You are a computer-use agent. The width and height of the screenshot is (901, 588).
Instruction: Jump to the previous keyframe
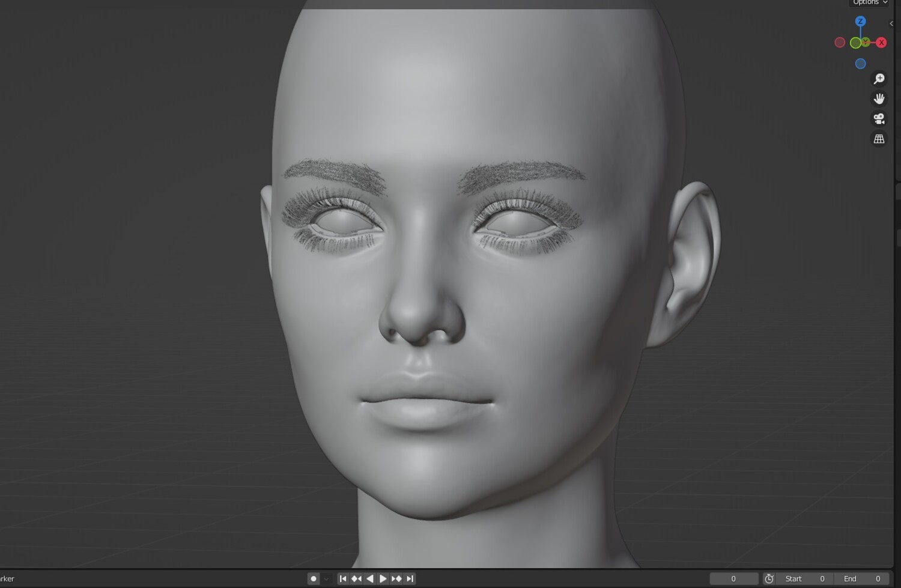pyautogui.click(x=356, y=579)
